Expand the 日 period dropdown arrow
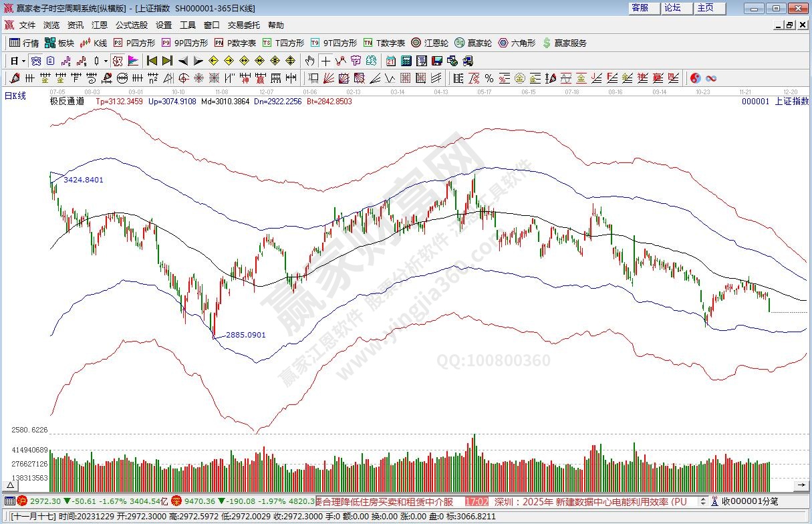 coord(23,61)
